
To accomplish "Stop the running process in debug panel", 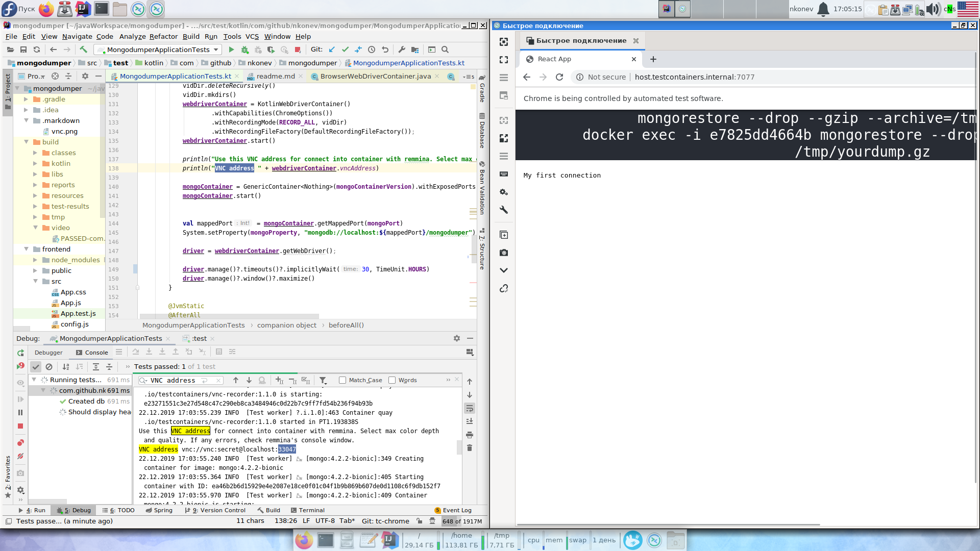I will pos(20,426).
